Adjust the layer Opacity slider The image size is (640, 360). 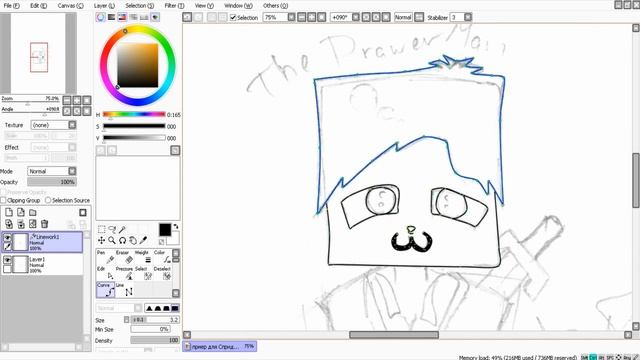coord(52,182)
